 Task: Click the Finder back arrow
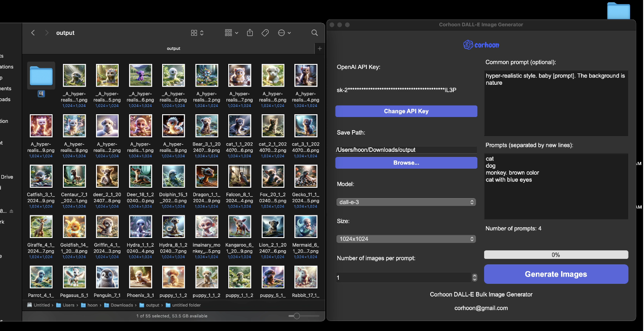pyautogui.click(x=33, y=33)
